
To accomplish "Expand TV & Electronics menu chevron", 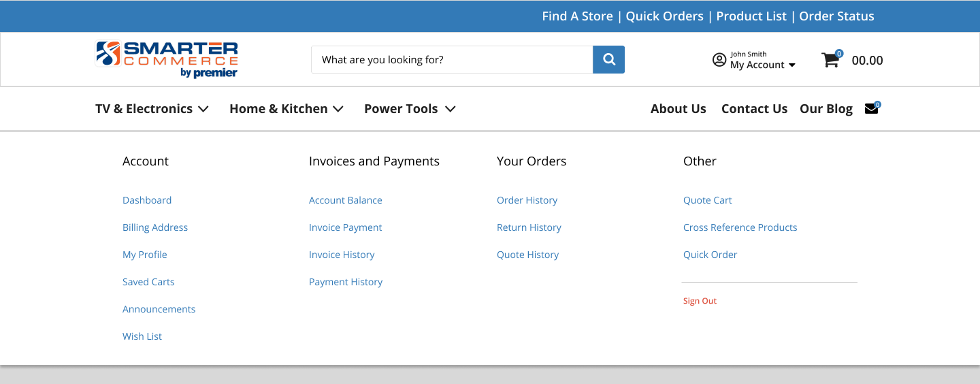I will coord(203,109).
